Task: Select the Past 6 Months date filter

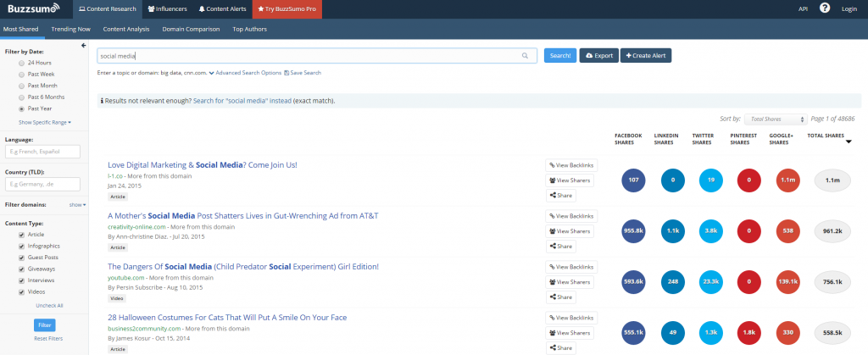Action: (21, 97)
